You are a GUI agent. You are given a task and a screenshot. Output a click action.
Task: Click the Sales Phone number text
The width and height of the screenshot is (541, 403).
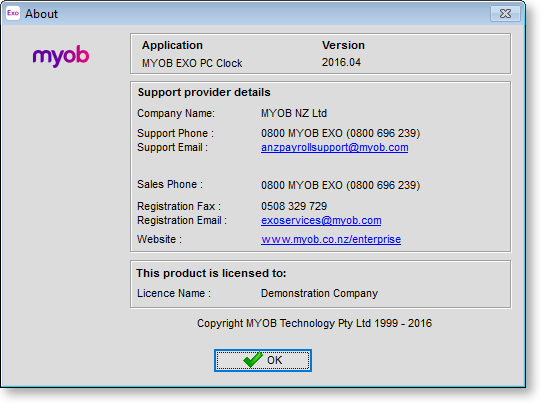[x=340, y=185]
